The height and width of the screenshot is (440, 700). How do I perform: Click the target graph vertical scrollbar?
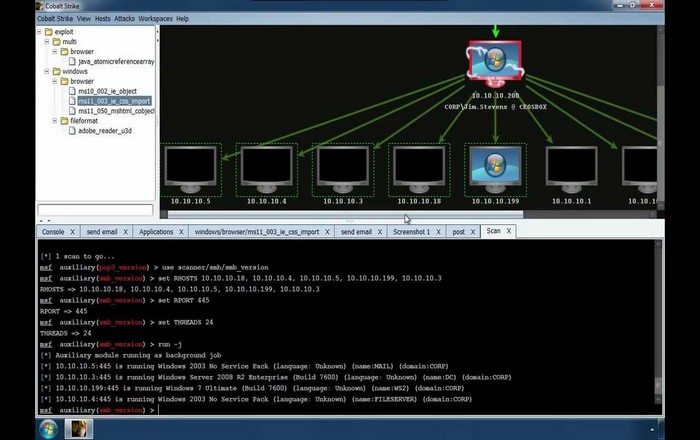click(x=661, y=118)
